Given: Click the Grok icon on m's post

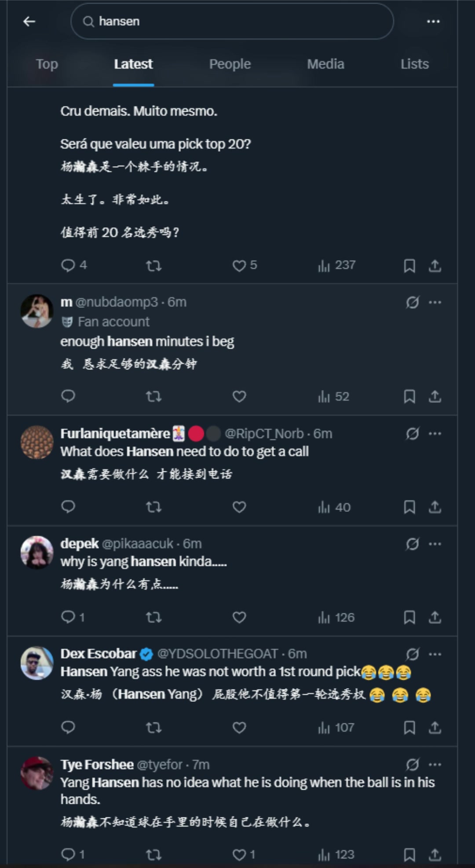Looking at the screenshot, I should (412, 302).
